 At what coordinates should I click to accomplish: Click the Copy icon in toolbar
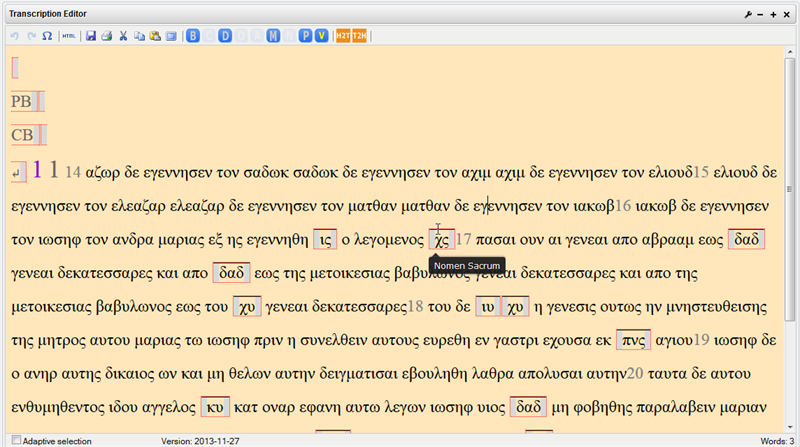139,36
